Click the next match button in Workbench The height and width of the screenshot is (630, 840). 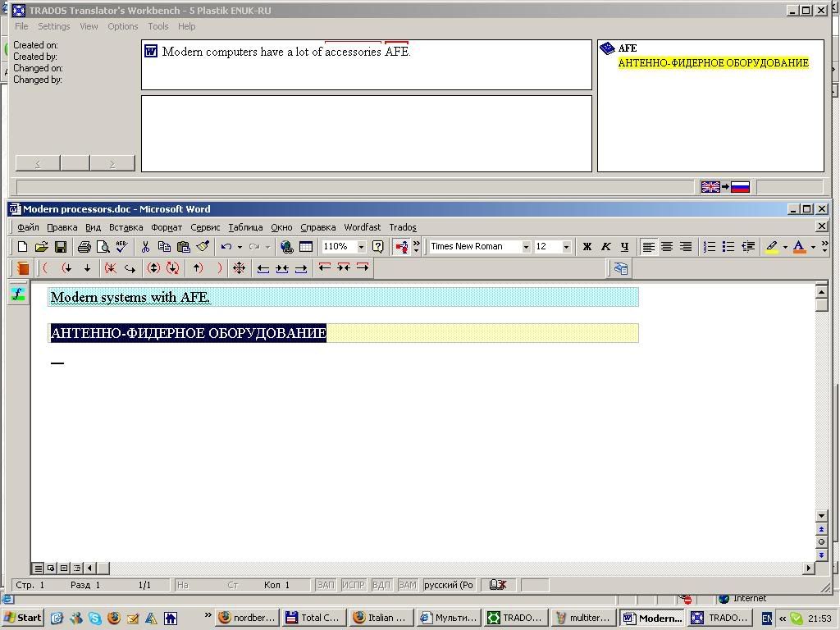pyautogui.click(x=112, y=163)
